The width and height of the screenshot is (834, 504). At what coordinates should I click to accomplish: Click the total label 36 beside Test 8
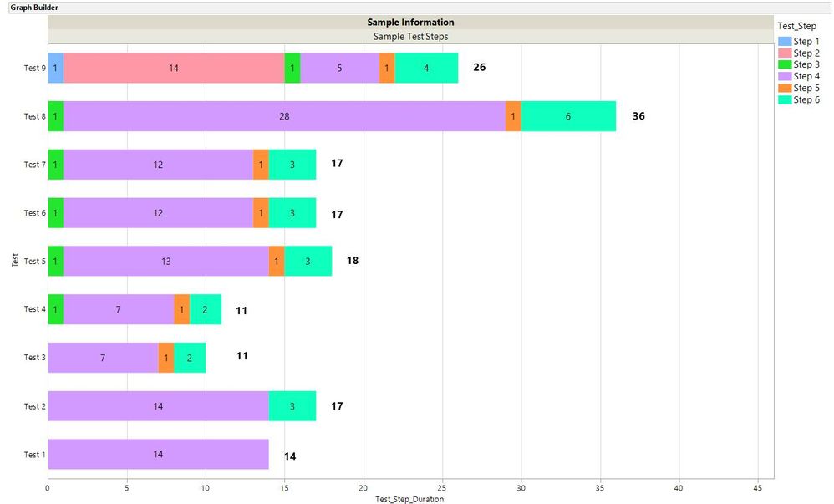(x=638, y=116)
